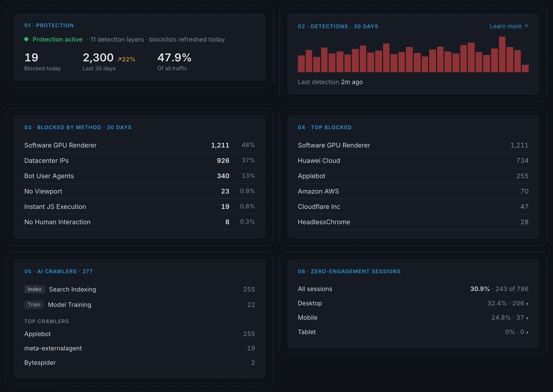Click the HeadlessChrome entry
This screenshot has width=553, height=392.
coord(413,222)
